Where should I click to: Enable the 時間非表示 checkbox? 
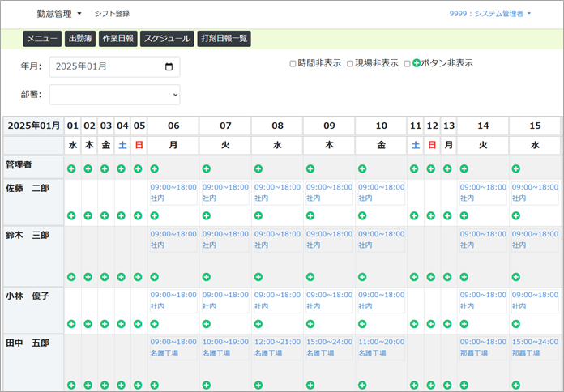coord(293,63)
